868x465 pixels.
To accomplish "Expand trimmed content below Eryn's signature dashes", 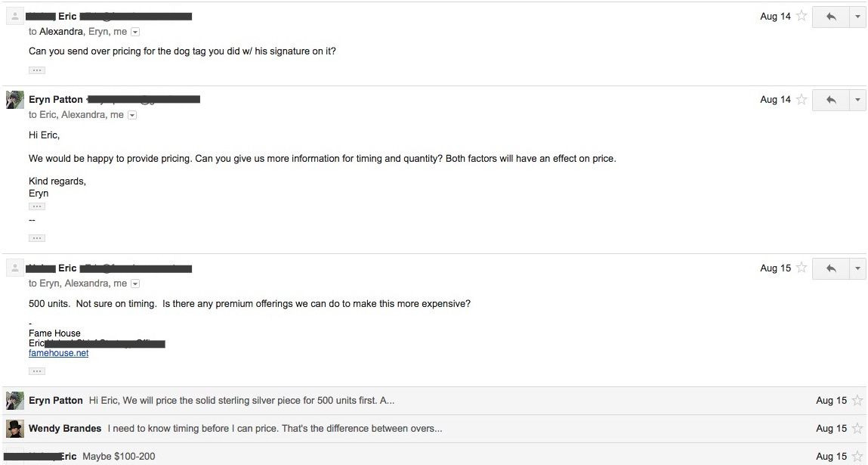I will [x=37, y=238].
